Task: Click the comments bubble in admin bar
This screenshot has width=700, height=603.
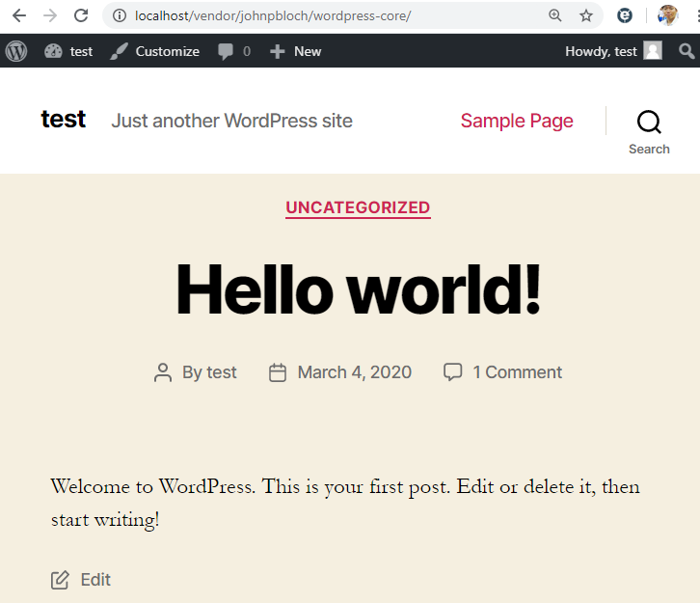Action: tap(234, 51)
